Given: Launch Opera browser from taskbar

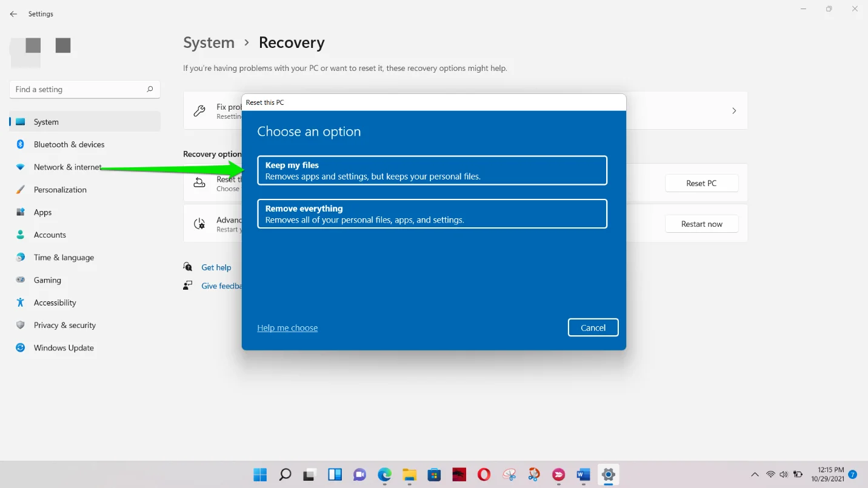Looking at the screenshot, I should pyautogui.click(x=484, y=474).
